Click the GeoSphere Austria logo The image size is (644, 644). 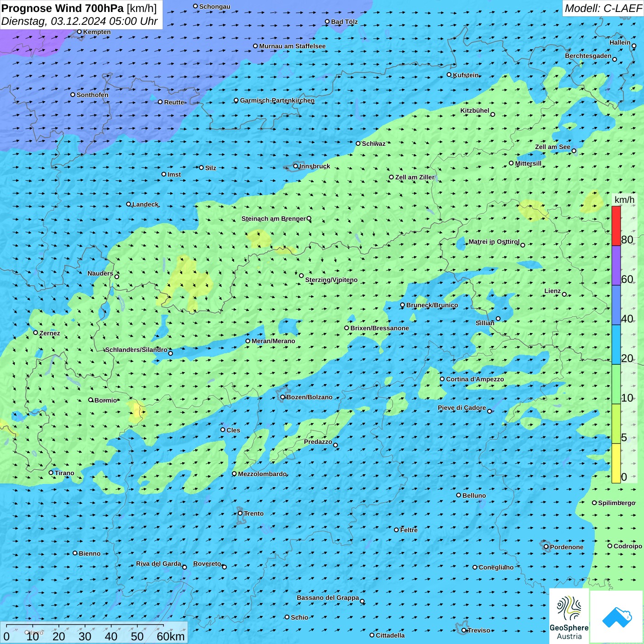pyautogui.click(x=569, y=616)
